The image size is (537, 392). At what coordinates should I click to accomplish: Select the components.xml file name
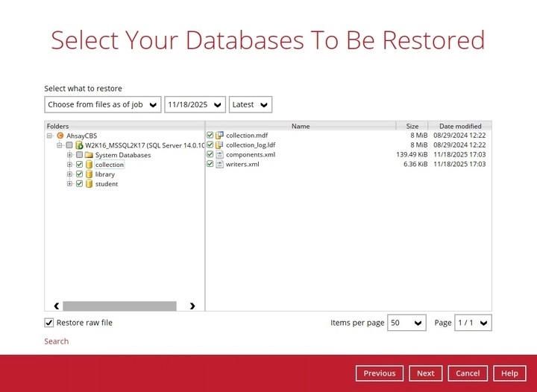tap(251, 154)
